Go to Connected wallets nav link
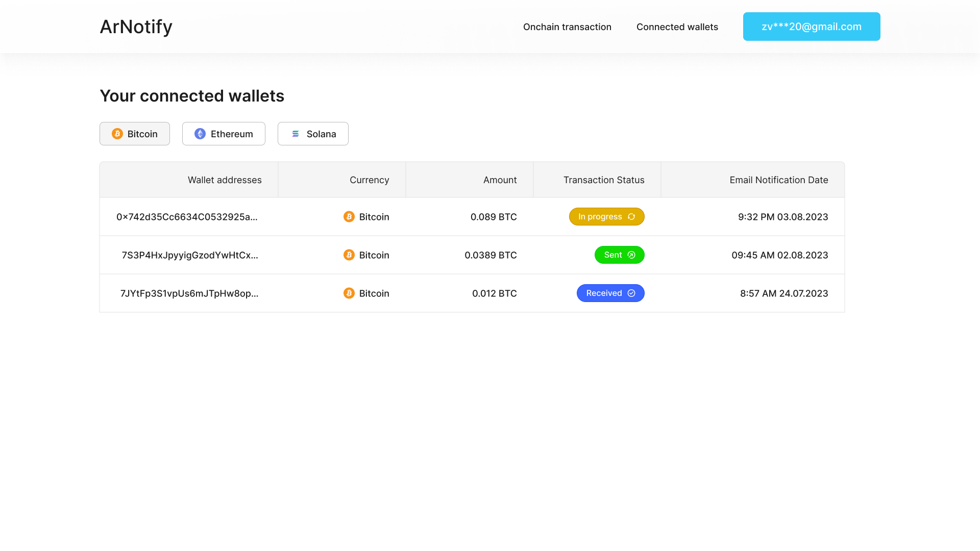 677,27
